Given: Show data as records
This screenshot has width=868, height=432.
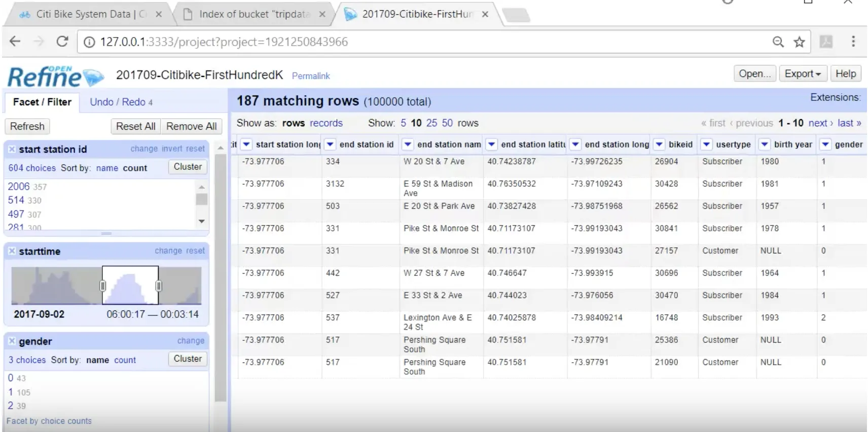Looking at the screenshot, I should (326, 123).
